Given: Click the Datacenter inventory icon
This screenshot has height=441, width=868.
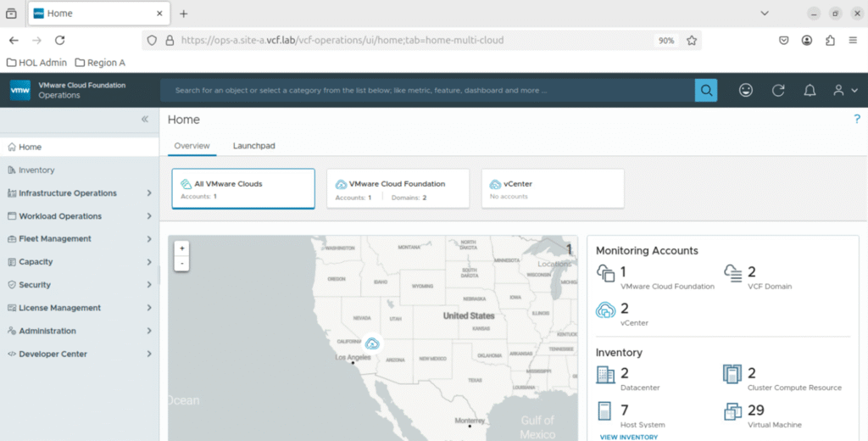Looking at the screenshot, I should 605,375.
